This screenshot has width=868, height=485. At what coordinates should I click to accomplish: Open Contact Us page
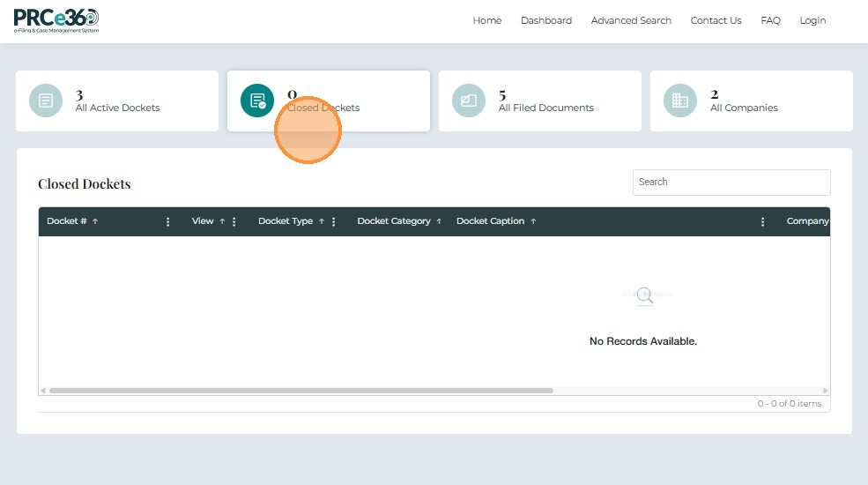click(x=716, y=20)
